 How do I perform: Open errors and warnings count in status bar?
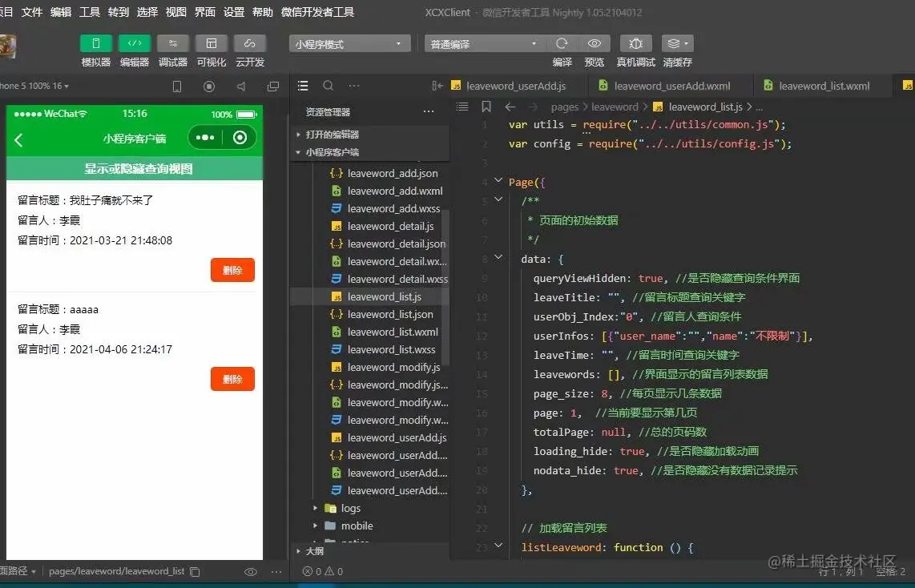[x=322, y=572]
